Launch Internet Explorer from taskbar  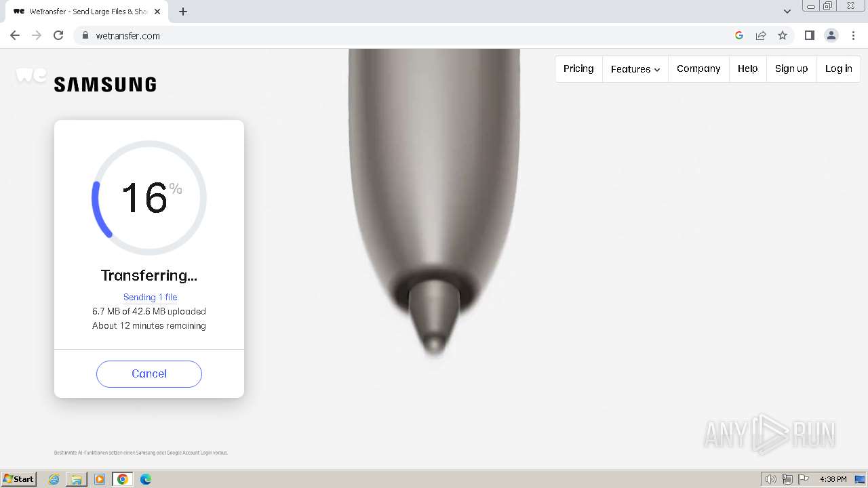pyautogui.click(x=54, y=479)
